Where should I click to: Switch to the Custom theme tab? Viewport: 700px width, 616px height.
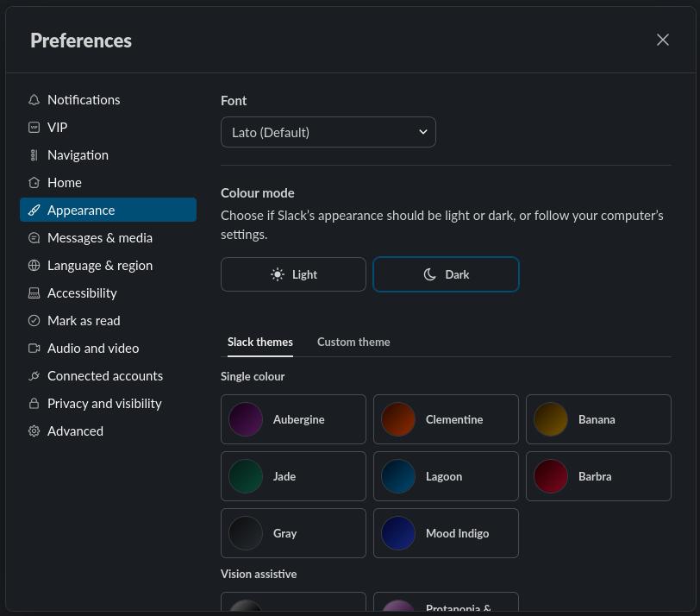point(353,343)
